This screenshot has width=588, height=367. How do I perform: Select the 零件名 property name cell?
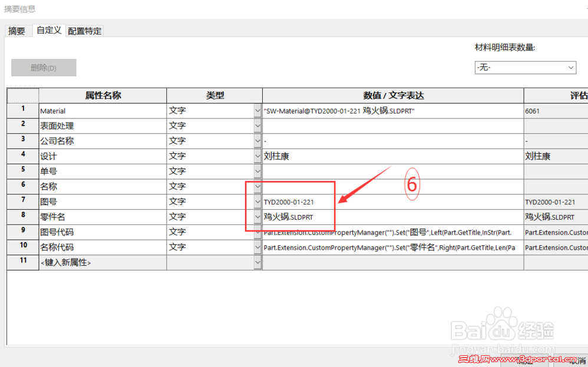point(103,217)
